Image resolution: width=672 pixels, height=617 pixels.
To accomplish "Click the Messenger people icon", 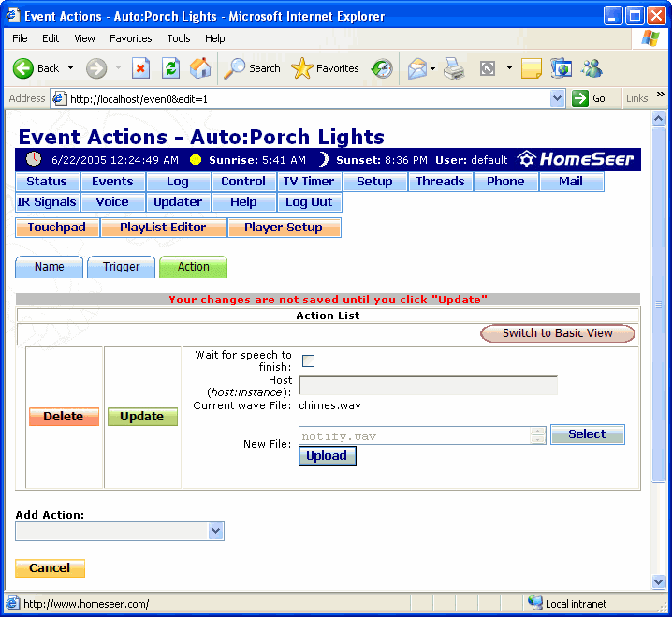I will point(592,68).
